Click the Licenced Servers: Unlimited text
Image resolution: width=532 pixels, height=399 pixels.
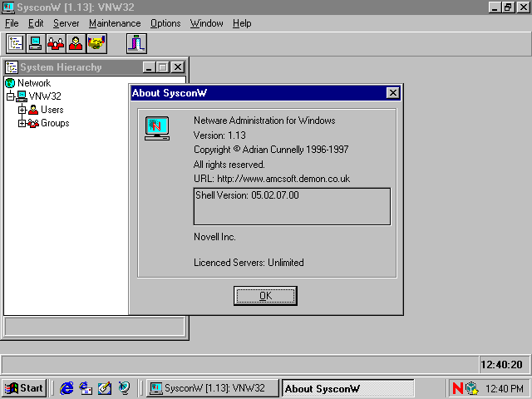249,263
